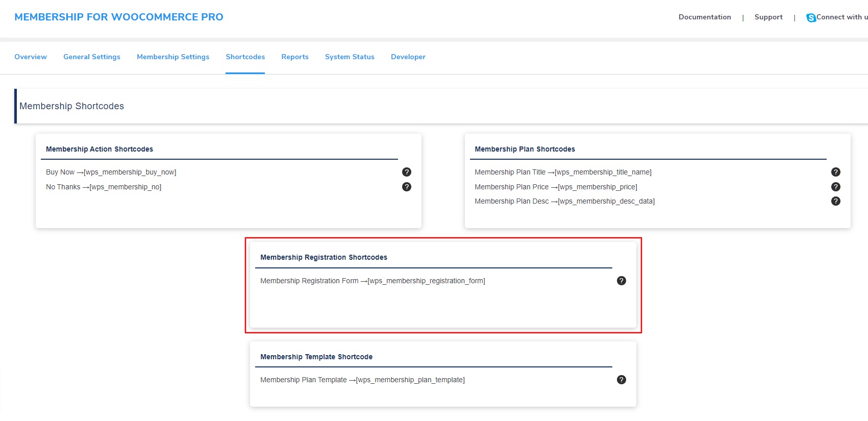The height and width of the screenshot is (421, 868).
Task: Select the Shortcodes tab
Action: pos(245,57)
